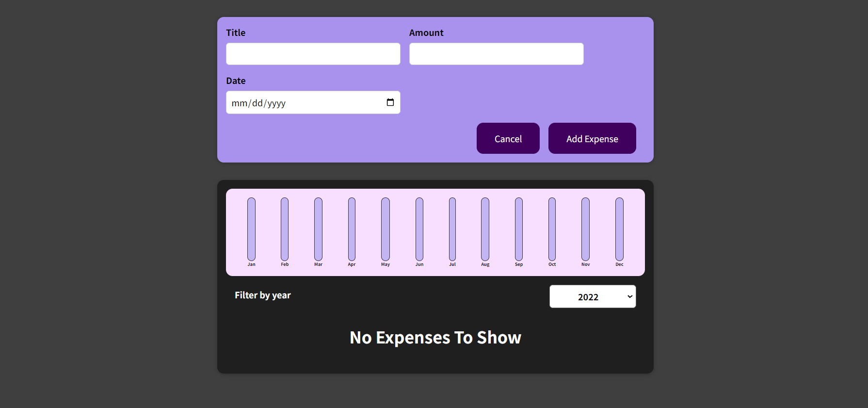Select the Apr chart bar
Image resolution: width=868 pixels, height=408 pixels.
pos(352,229)
